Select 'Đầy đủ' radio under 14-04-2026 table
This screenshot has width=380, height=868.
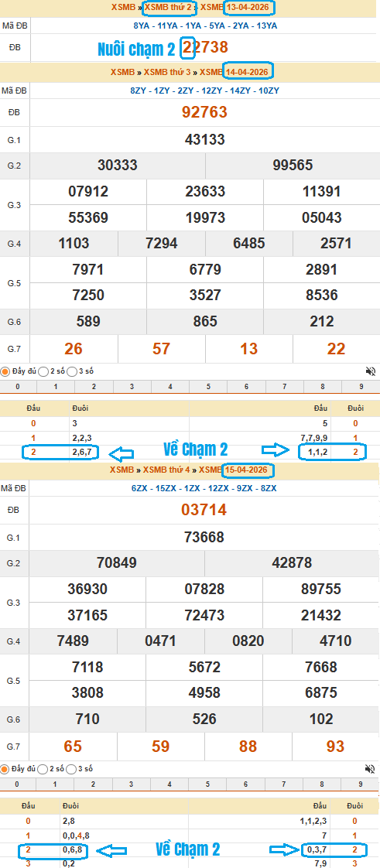pos(5,371)
